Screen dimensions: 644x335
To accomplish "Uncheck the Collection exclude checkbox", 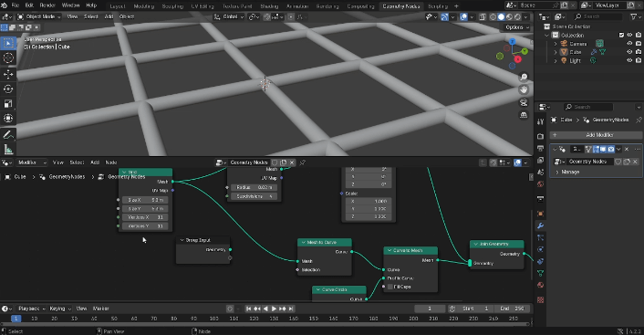I will tap(621, 35).
